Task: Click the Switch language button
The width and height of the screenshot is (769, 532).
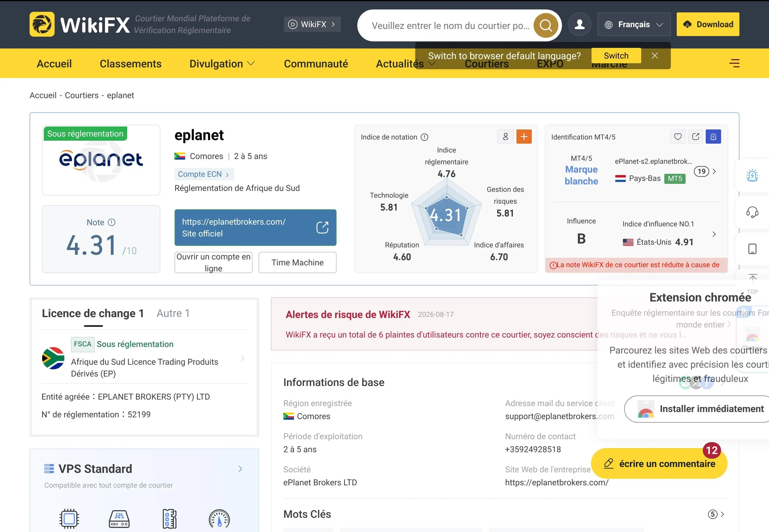Action: click(x=616, y=56)
